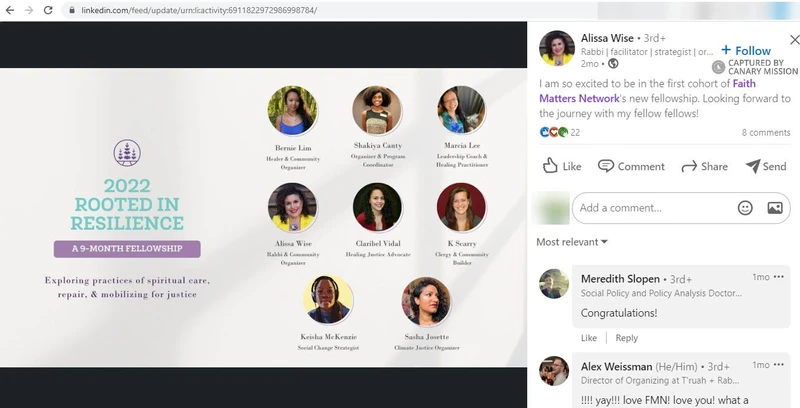Click the address bar lock icon
The image size is (800, 408).
[x=71, y=10]
